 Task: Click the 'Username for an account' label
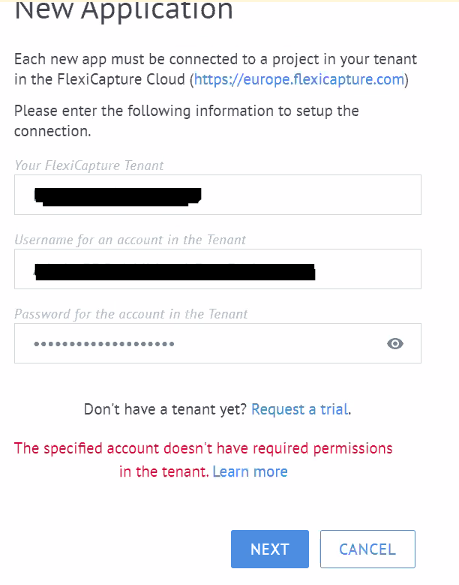(130, 240)
